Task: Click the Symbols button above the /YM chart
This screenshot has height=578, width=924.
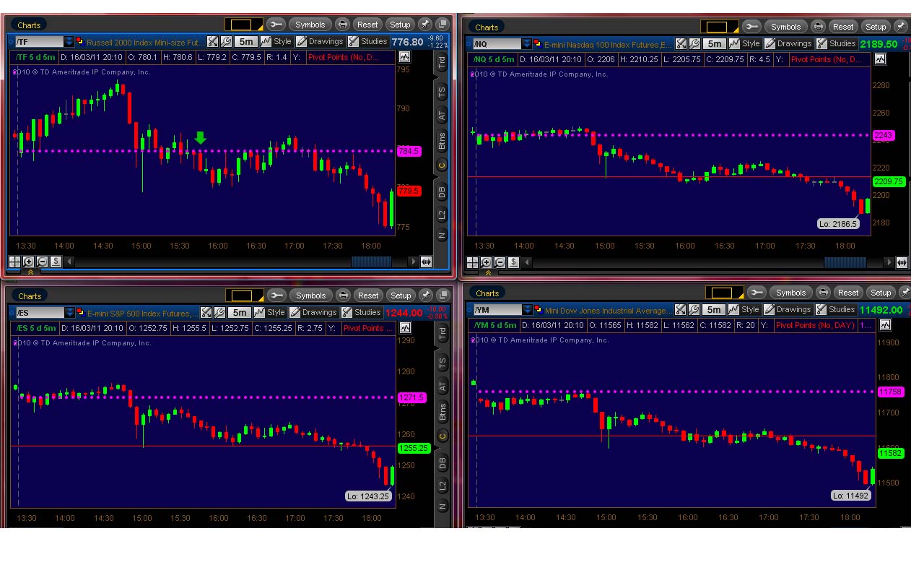Action: 791,293
